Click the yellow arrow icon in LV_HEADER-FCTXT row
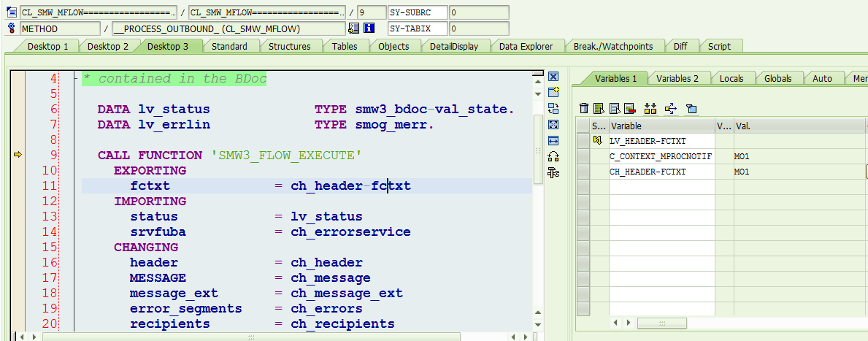The image size is (868, 341). (x=597, y=141)
